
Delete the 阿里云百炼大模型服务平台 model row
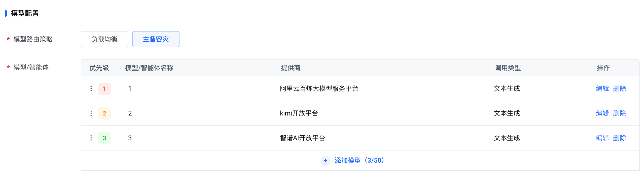click(619, 89)
